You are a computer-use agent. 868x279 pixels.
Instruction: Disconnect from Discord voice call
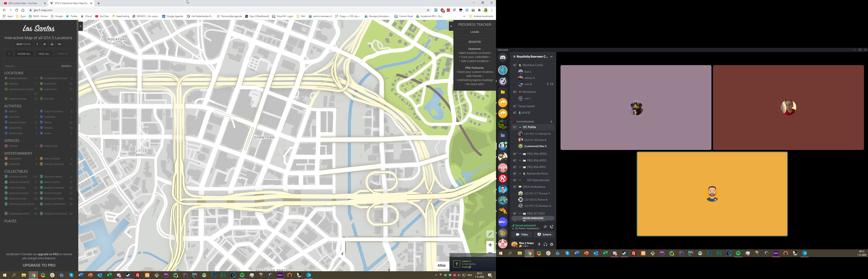pyautogui.click(x=552, y=227)
